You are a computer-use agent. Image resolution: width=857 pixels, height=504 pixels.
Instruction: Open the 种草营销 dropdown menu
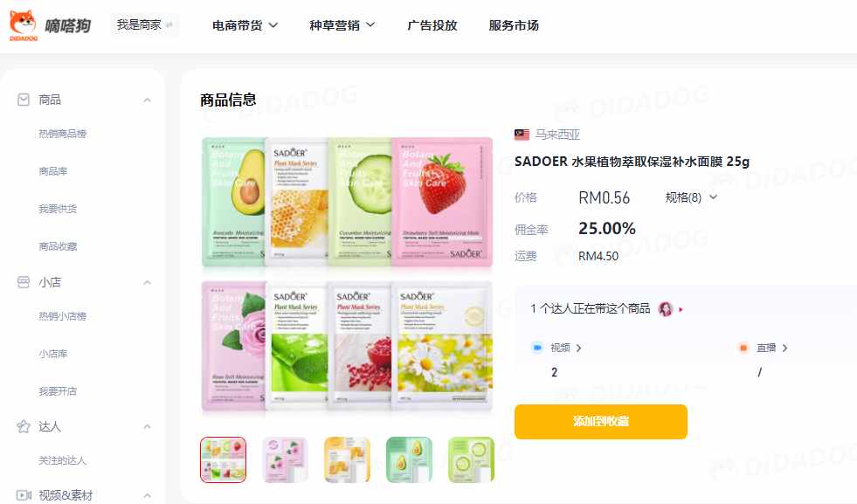[342, 25]
